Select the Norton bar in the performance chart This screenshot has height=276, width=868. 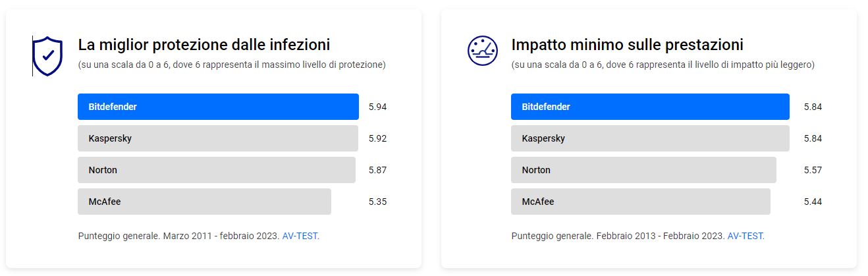pos(643,170)
